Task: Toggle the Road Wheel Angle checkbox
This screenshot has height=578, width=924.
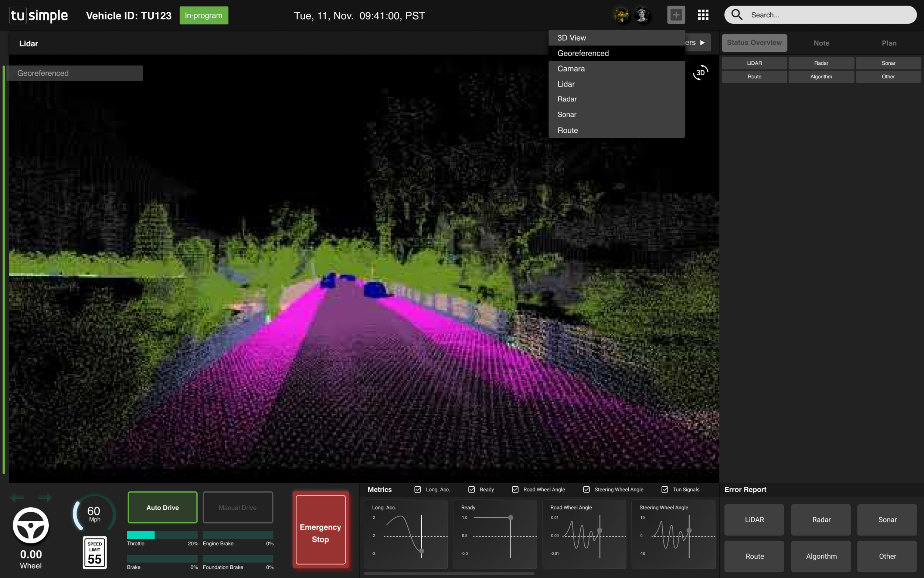Action: pos(515,489)
